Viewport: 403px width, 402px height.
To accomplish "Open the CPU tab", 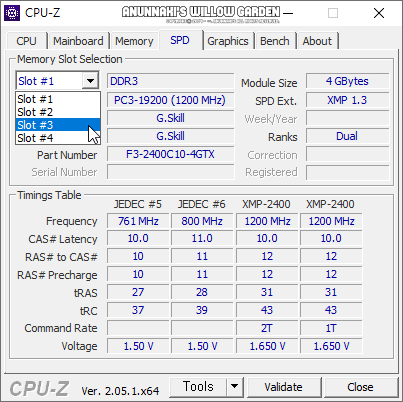I will tap(26, 41).
